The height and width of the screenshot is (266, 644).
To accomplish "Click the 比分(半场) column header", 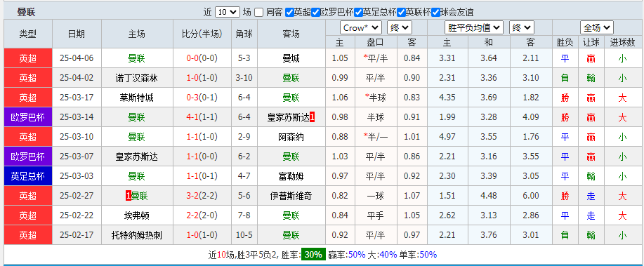I will click(202, 34).
